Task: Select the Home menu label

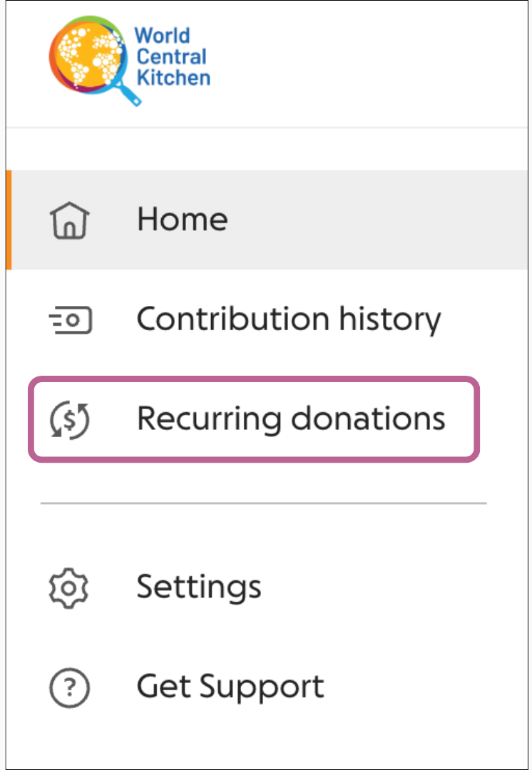Action: tap(183, 219)
